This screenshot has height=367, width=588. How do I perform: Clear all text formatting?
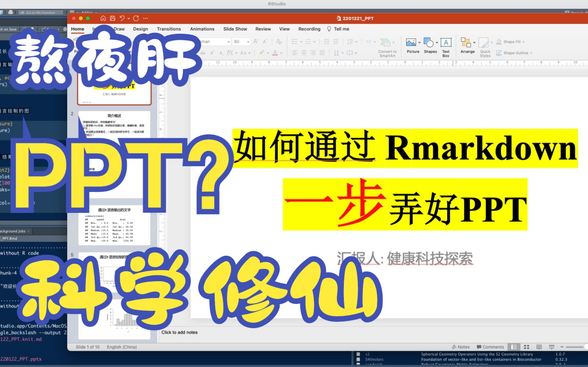pos(279,42)
